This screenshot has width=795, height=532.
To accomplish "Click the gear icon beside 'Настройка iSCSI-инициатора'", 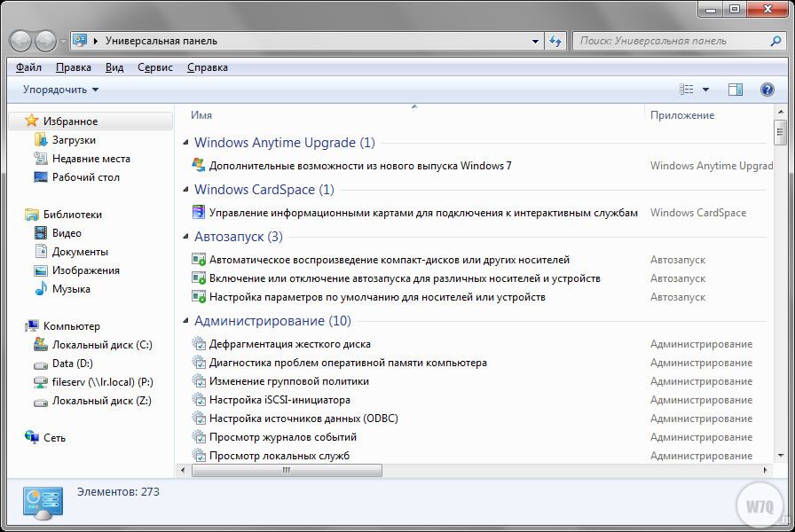I will (x=199, y=399).
